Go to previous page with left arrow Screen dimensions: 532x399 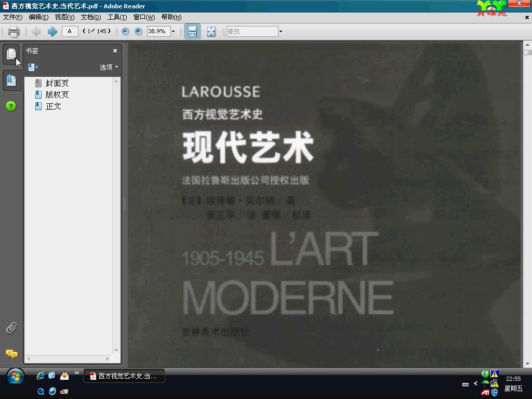tap(36, 32)
